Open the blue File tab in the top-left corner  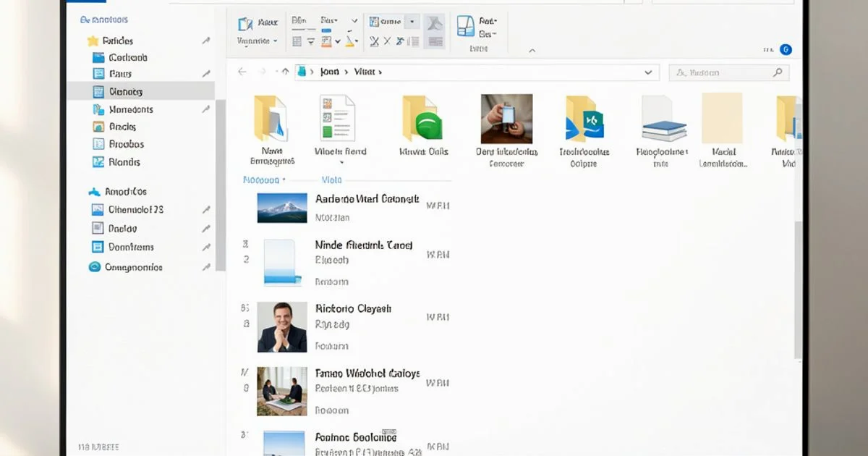pos(85,2)
